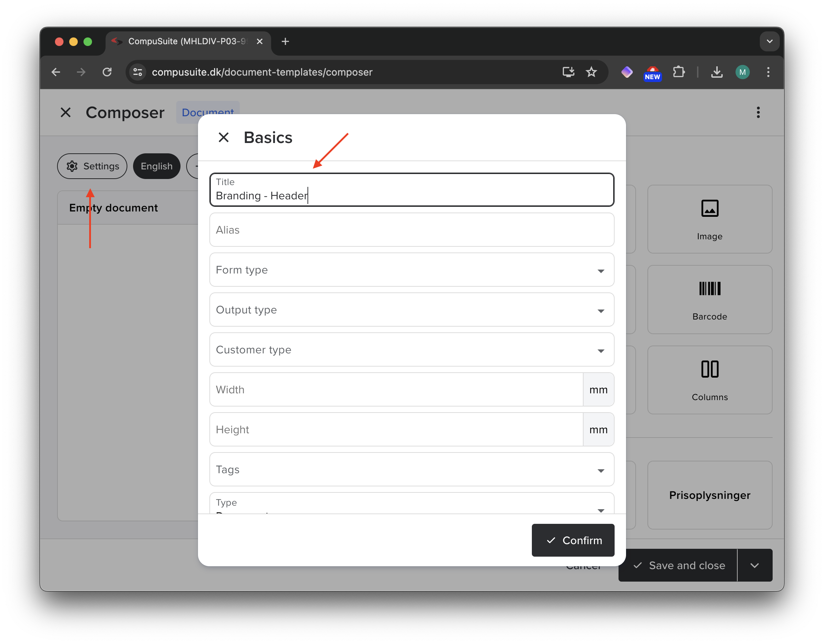Select the English language tab
The image size is (824, 644).
tap(156, 166)
